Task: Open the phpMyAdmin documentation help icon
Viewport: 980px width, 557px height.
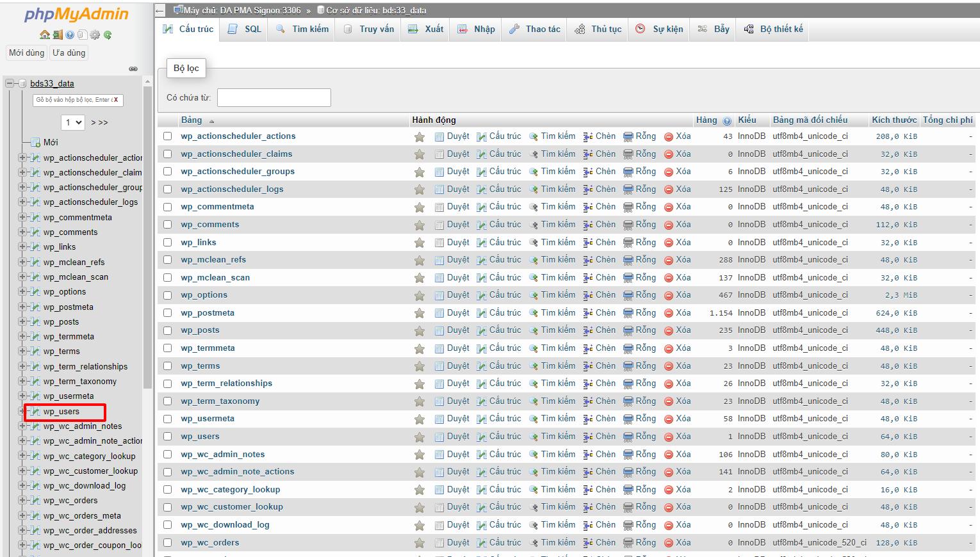Action: [x=70, y=35]
